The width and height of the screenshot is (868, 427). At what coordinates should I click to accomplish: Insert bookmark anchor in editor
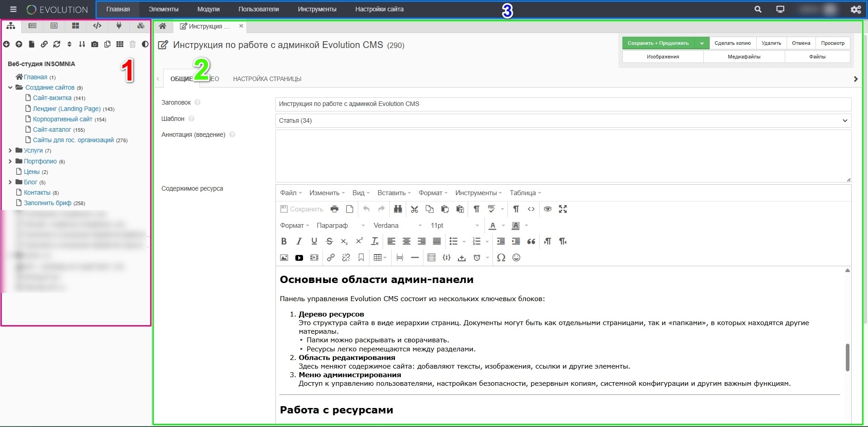361,258
